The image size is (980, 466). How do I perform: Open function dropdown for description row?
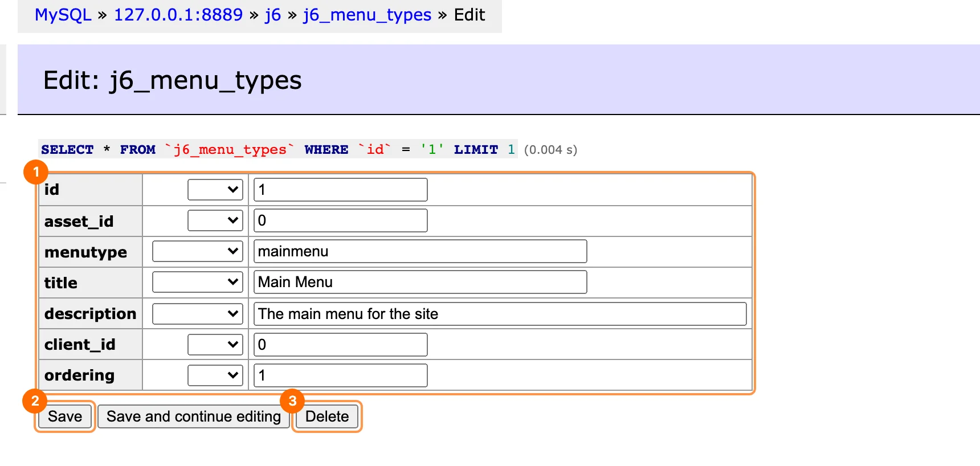[198, 314]
